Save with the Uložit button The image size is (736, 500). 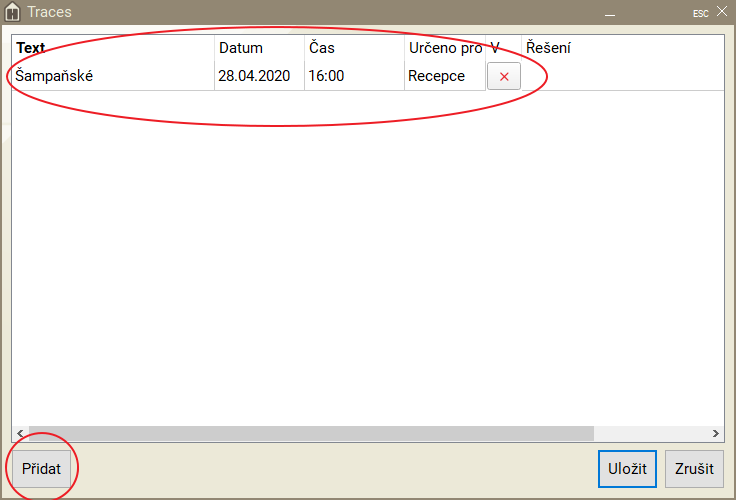pos(627,469)
